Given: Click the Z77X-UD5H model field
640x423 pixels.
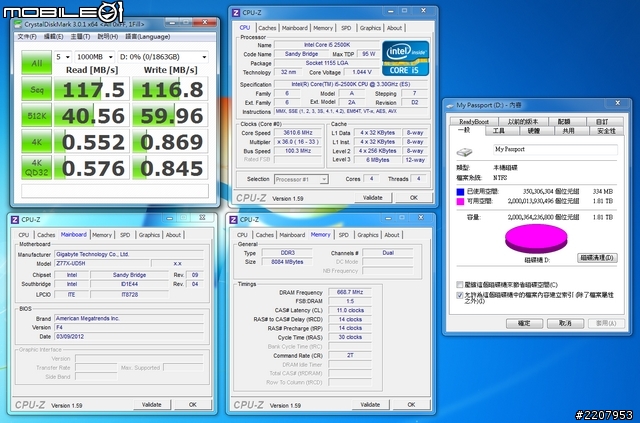Looking at the screenshot, I should 102,263.
